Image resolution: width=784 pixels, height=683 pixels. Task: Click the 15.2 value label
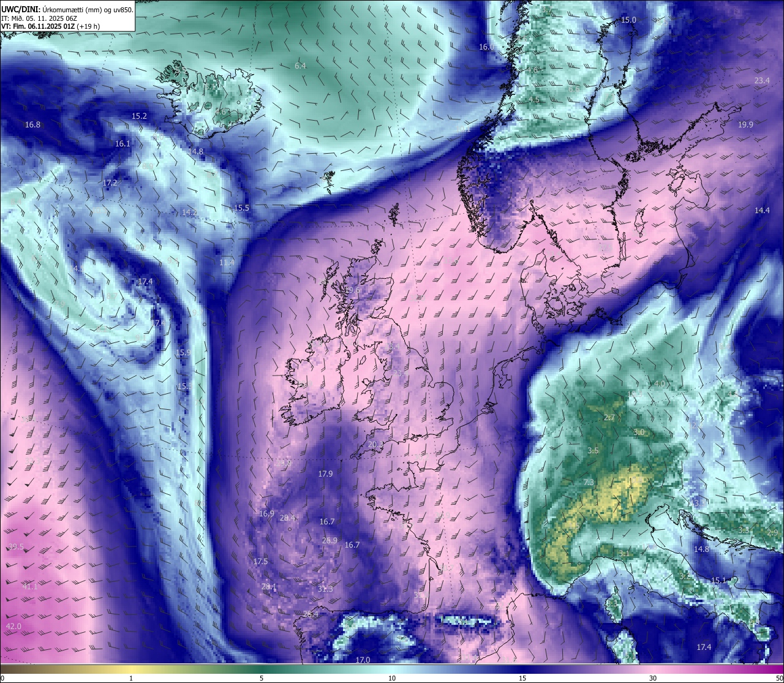coord(140,116)
